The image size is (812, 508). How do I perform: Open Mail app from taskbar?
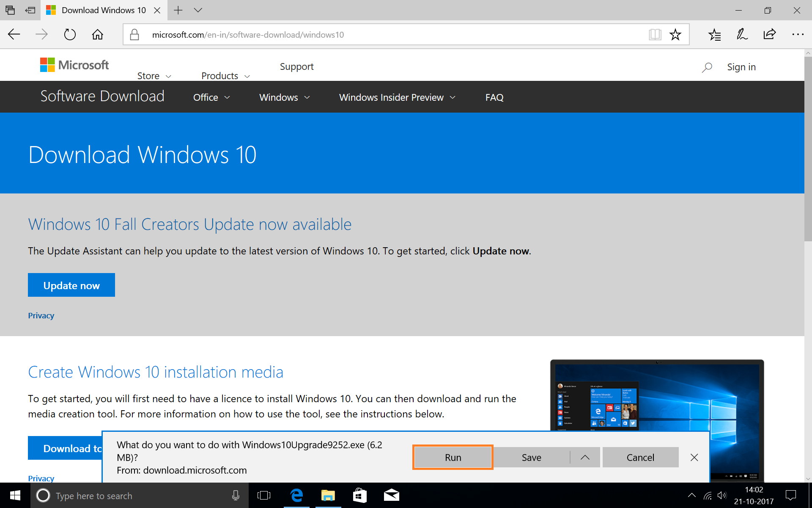pyautogui.click(x=392, y=495)
